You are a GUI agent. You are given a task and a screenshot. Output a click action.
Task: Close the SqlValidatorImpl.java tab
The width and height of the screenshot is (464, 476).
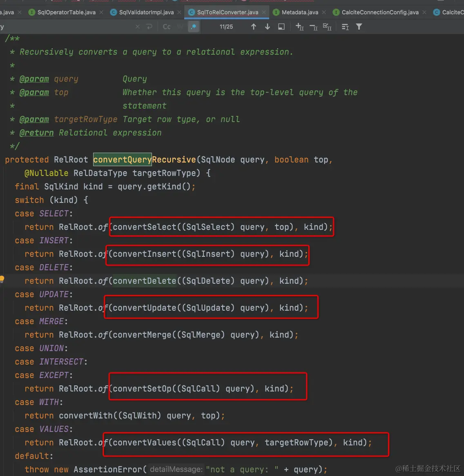[179, 12]
